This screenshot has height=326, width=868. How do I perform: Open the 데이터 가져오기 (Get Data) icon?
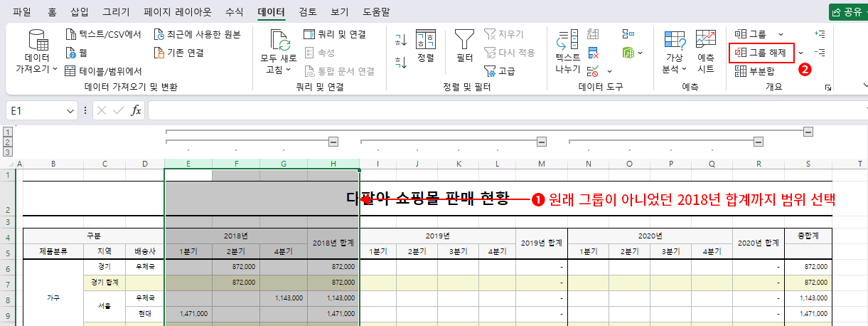pos(37,41)
